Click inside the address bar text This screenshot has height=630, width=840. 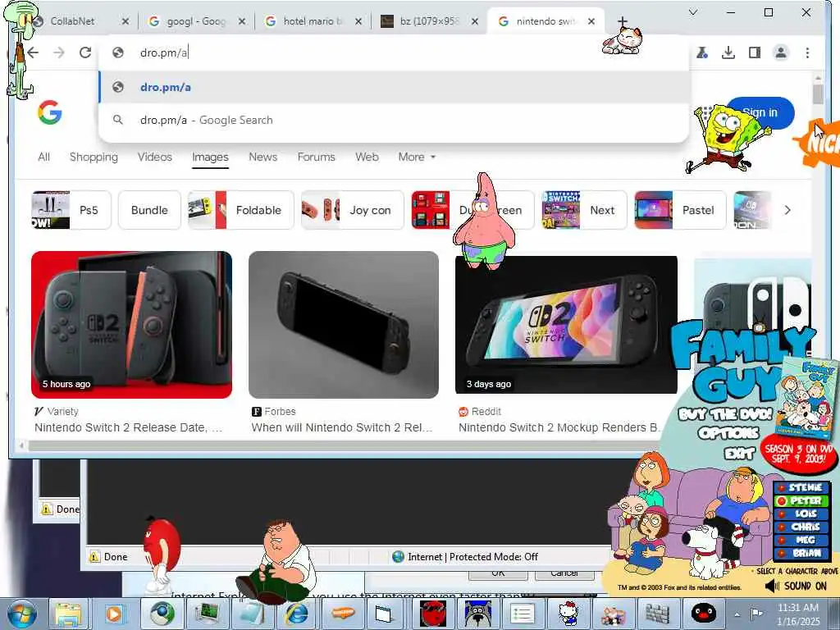point(164,52)
